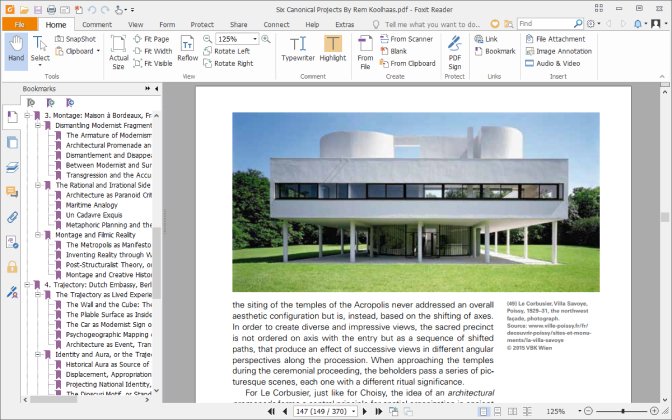
Task: Adjust the zoom slider in status bar
Action: 621,411
